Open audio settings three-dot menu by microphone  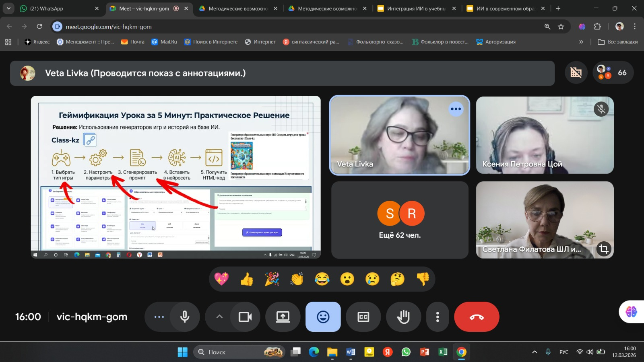pos(159,317)
